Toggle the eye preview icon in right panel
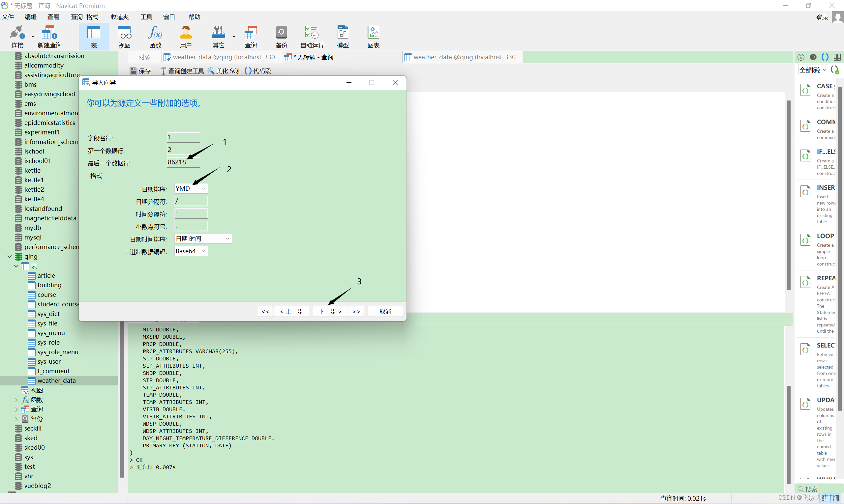The height and width of the screenshot is (504, 844). point(813,57)
